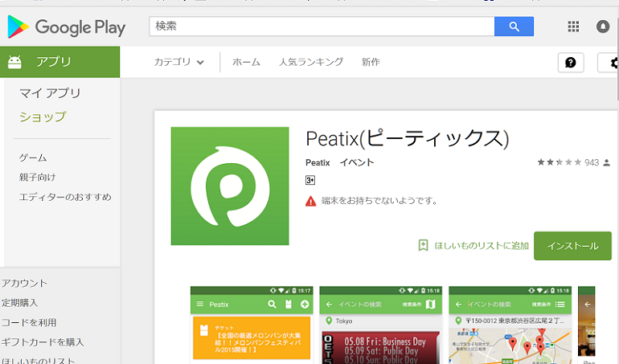Click the イベント category link
619x364 pixels.
tap(357, 162)
